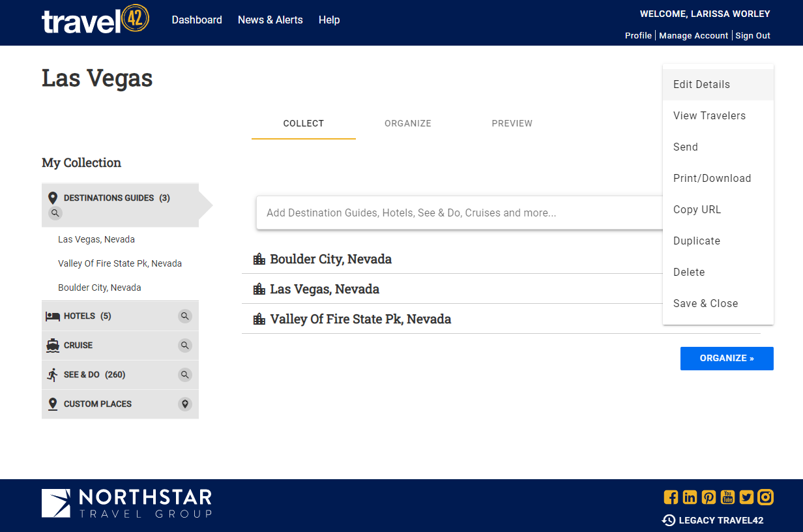The width and height of the screenshot is (803, 532).
Task: Click the Sign Out link
Action: 753,36
